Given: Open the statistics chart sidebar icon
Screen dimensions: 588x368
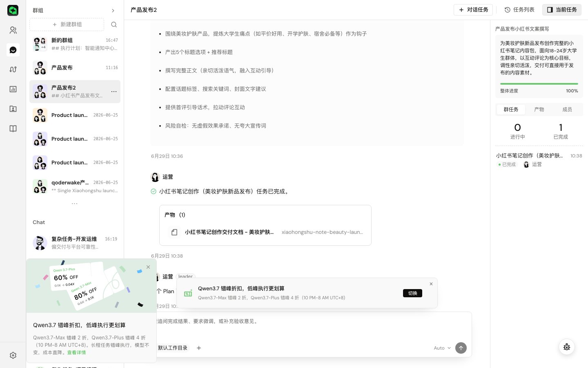Looking at the screenshot, I should (x=13, y=89).
